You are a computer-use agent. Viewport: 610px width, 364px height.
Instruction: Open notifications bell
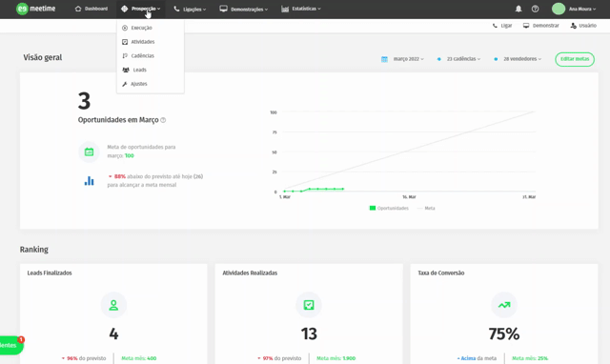pos(518,9)
